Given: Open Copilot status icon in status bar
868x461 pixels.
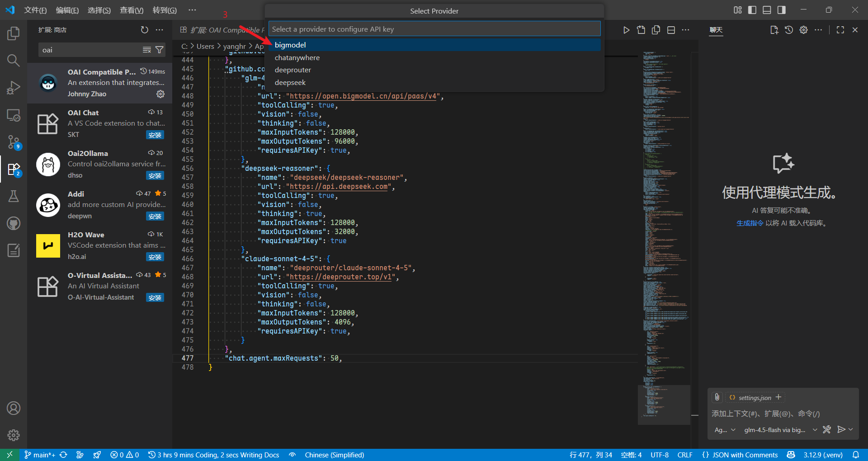Looking at the screenshot, I should [x=791, y=455].
